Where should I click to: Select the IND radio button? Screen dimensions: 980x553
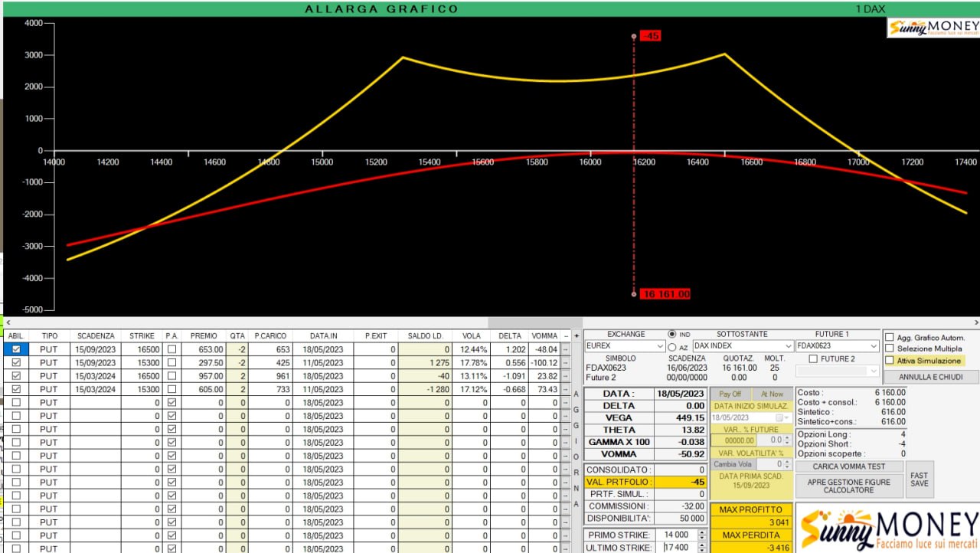pyautogui.click(x=672, y=335)
